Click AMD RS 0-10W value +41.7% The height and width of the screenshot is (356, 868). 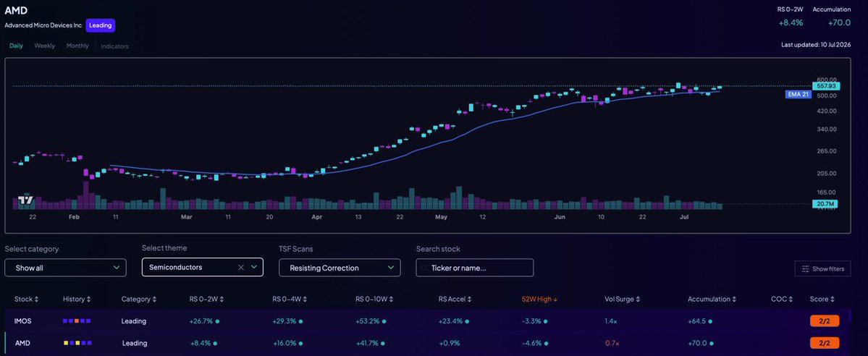[368, 343]
